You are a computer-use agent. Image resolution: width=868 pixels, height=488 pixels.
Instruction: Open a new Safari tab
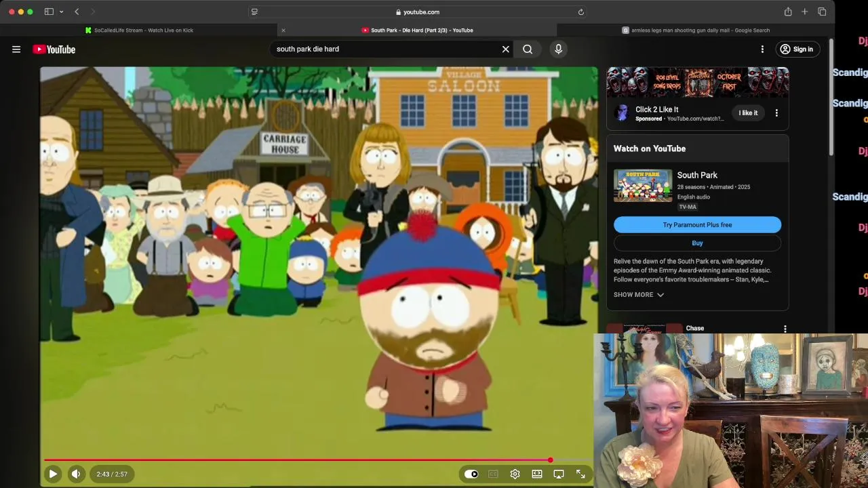coord(804,12)
